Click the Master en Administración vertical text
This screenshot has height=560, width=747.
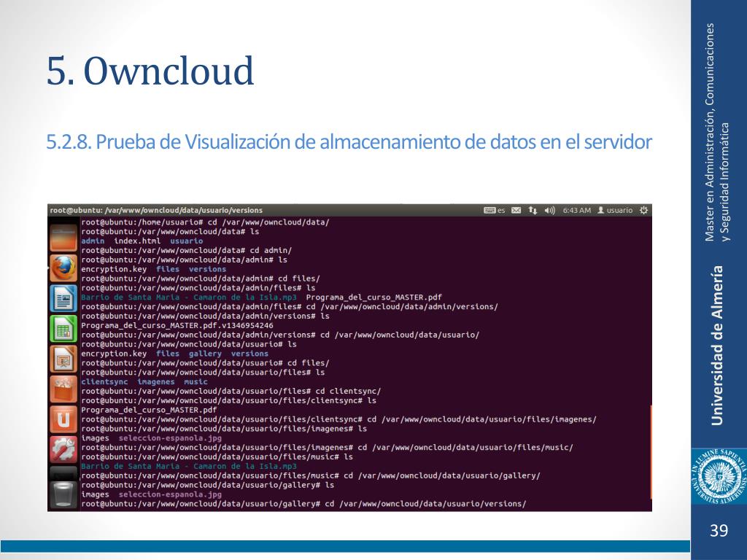[x=717, y=132]
